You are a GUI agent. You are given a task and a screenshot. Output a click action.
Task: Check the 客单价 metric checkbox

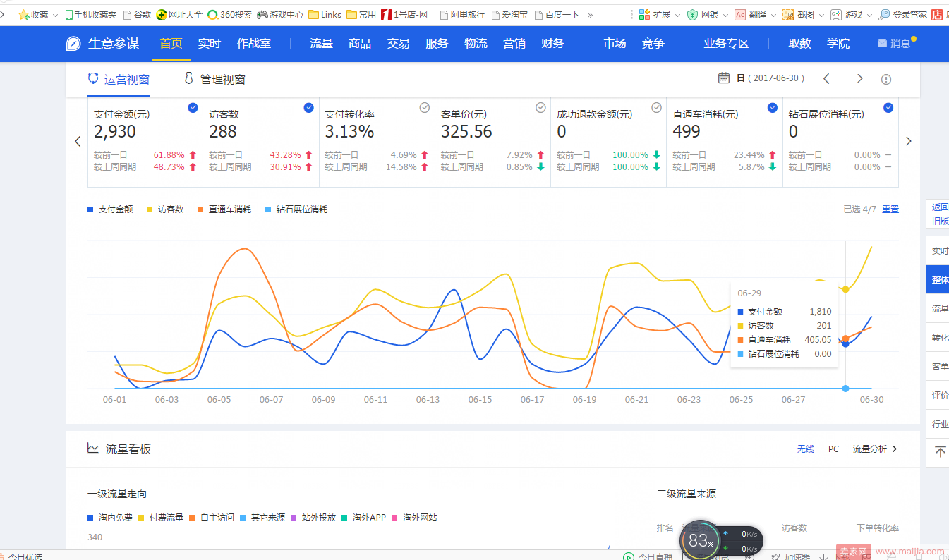540,108
